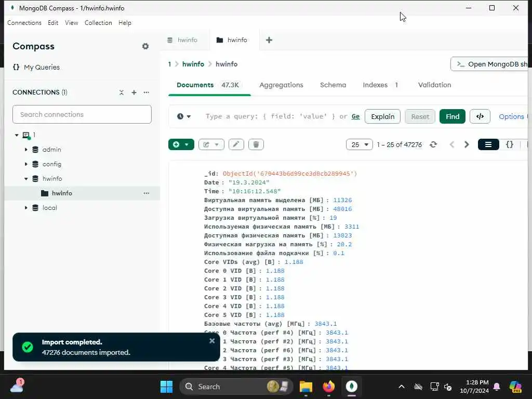Click the export query to language button
The image size is (532, 399).
pos(480,116)
